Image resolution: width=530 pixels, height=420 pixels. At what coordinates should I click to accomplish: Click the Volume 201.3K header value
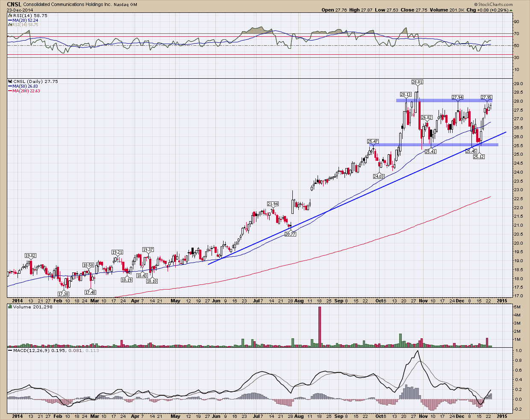446,10
